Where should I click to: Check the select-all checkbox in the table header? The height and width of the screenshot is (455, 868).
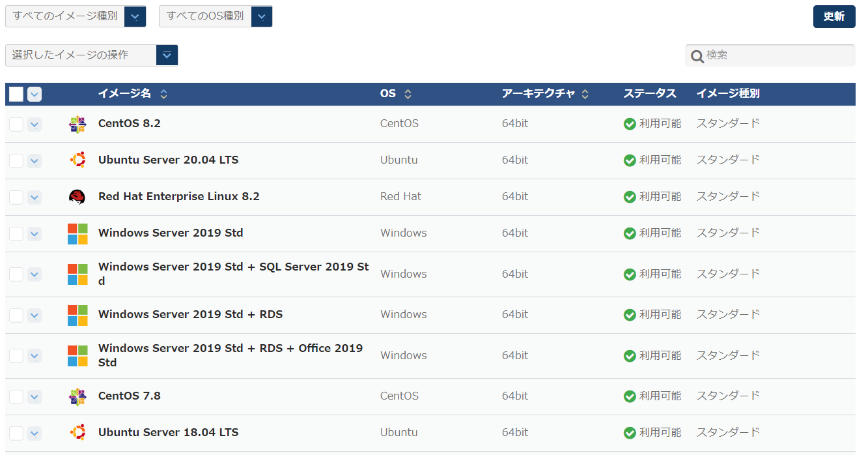coord(16,94)
